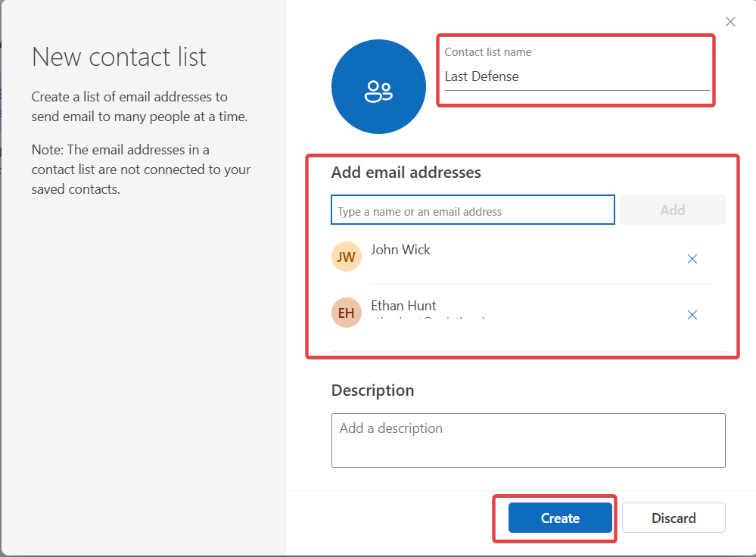Click the EH initials avatar
The width and height of the screenshot is (756, 557).
point(347,313)
